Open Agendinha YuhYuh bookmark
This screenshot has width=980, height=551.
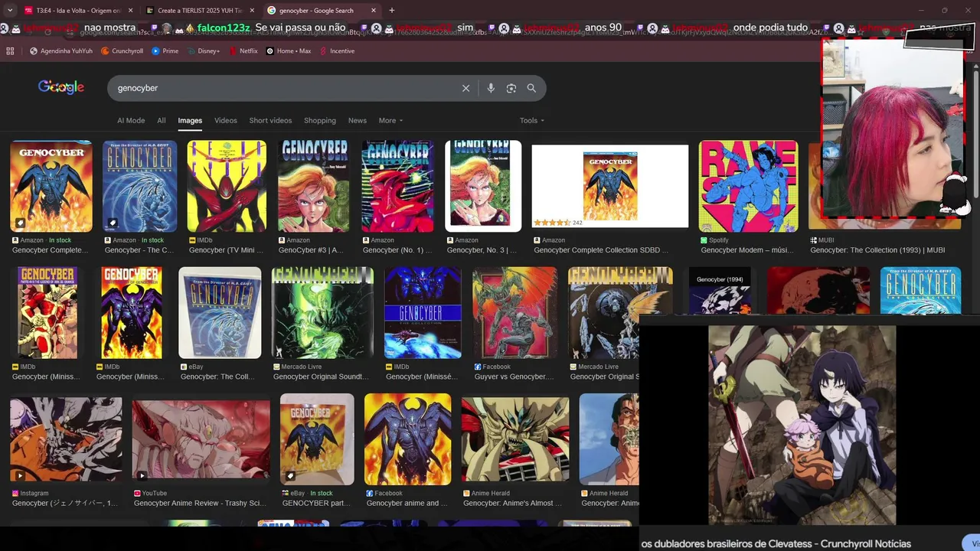tap(61, 51)
